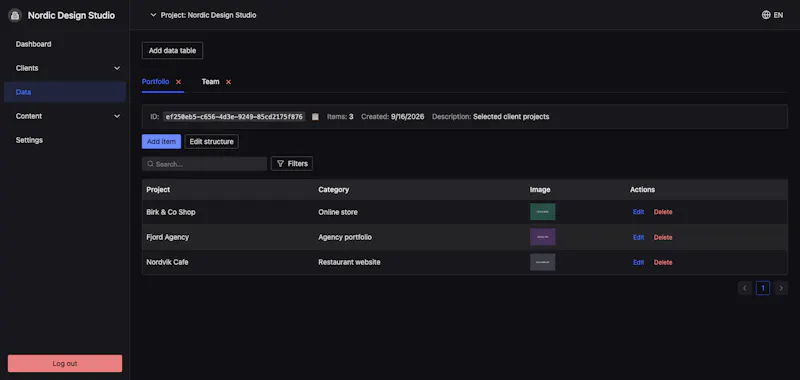Select page 1 in pagination
This screenshot has width=800, height=380.
[763, 288]
